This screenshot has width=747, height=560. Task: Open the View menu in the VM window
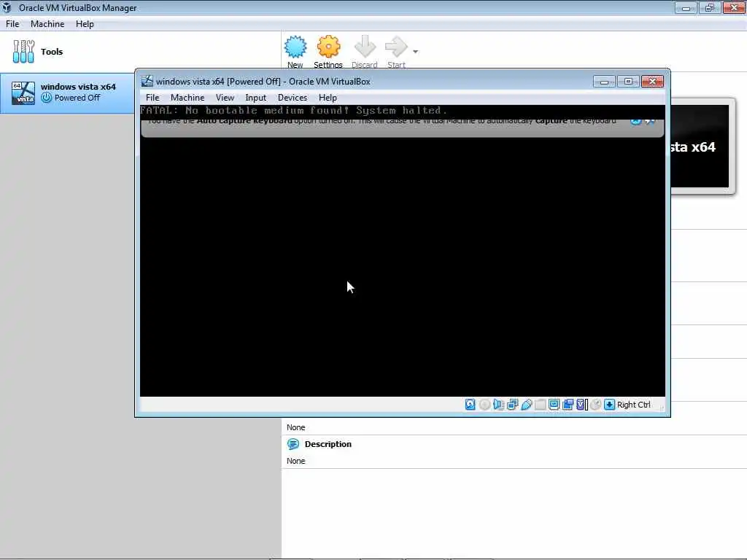coord(225,98)
